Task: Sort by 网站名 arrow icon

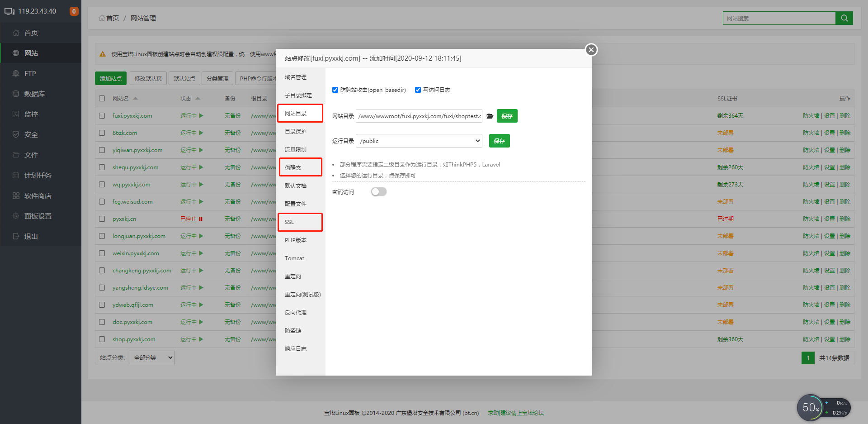Action: point(135,98)
